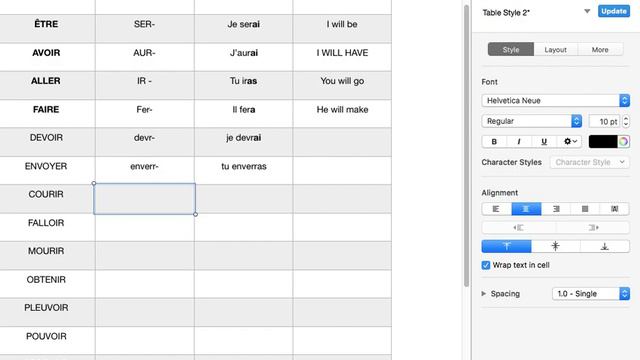
Task: Select the OBTENIR cell
Action: coord(46,284)
